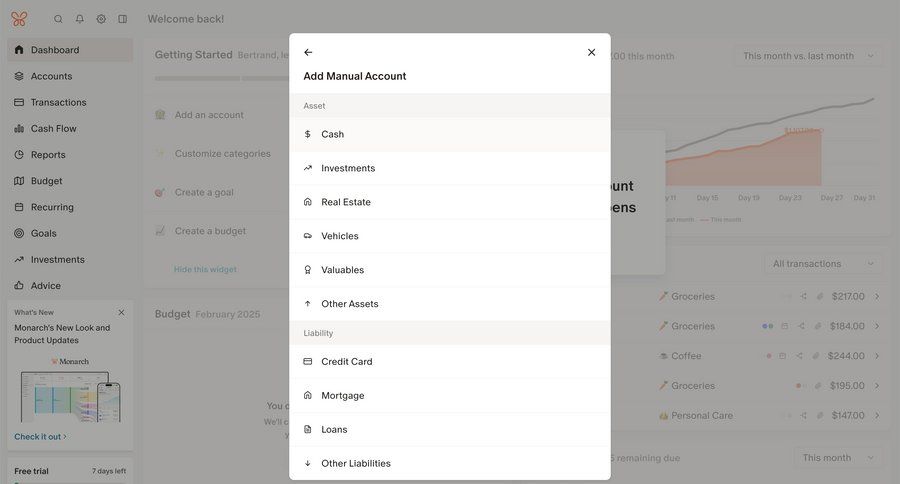This screenshot has width=900, height=484.
Task: Click the house icon beside Mortgage
Action: tap(308, 396)
